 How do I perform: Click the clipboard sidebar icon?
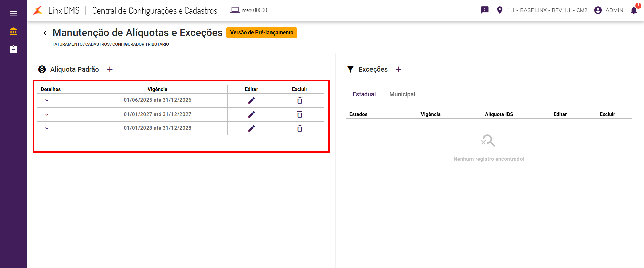(x=13, y=49)
